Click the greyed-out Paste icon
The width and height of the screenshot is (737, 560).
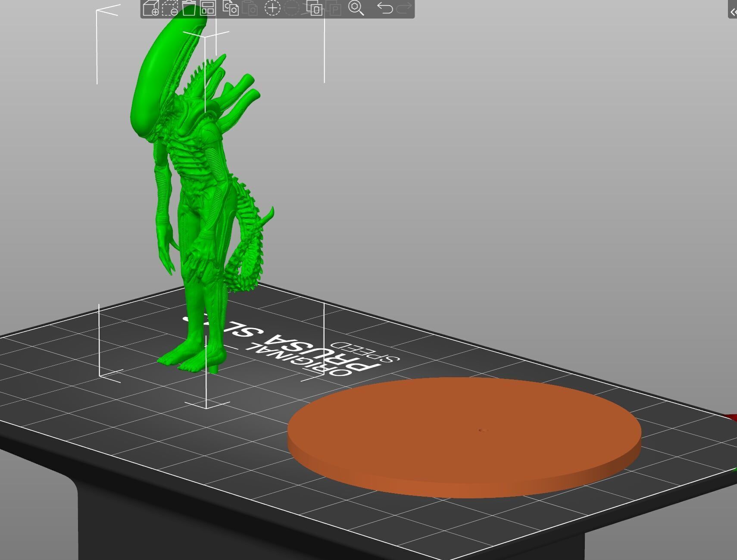250,8
